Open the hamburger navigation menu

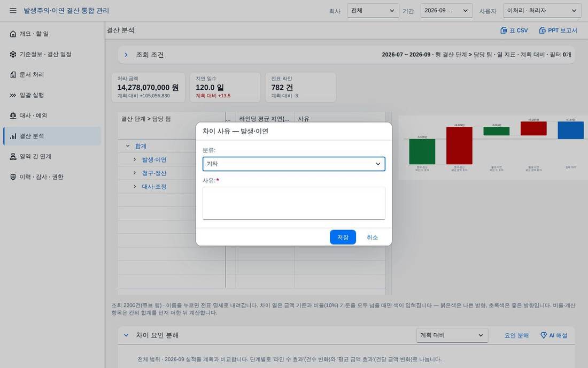(x=13, y=11)
